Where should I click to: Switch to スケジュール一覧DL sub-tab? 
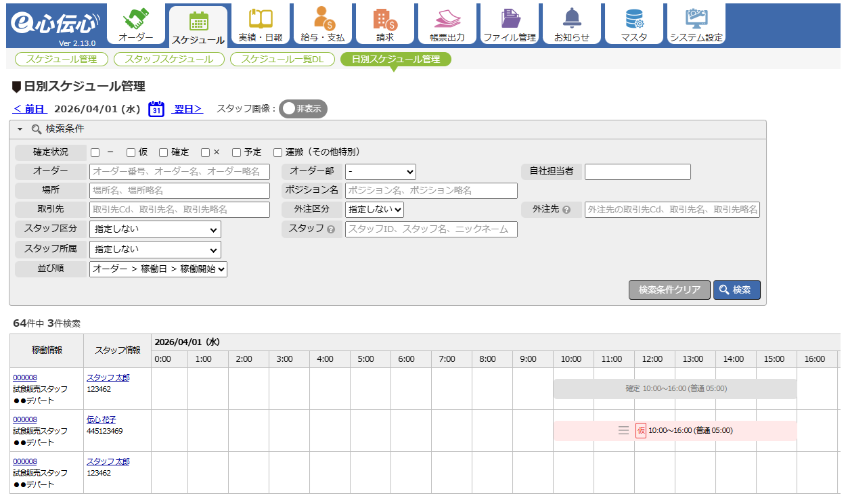[x=283, y=59]
